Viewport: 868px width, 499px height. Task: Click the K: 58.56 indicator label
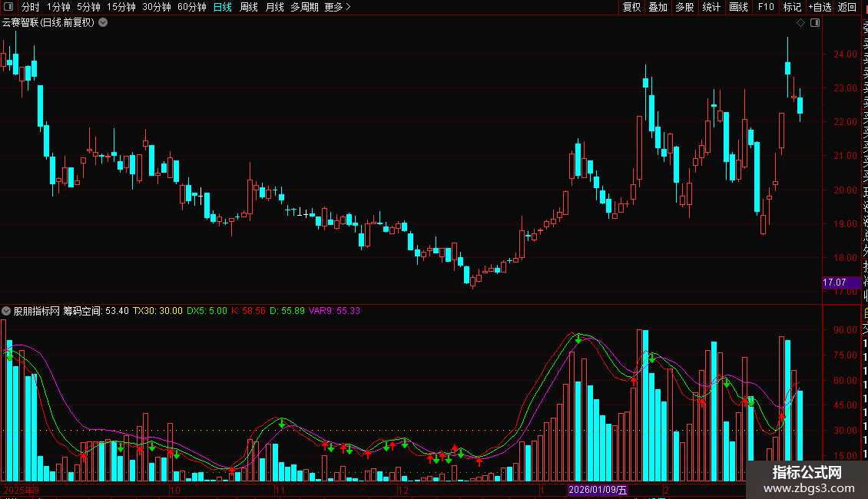(x=249, y=311)
